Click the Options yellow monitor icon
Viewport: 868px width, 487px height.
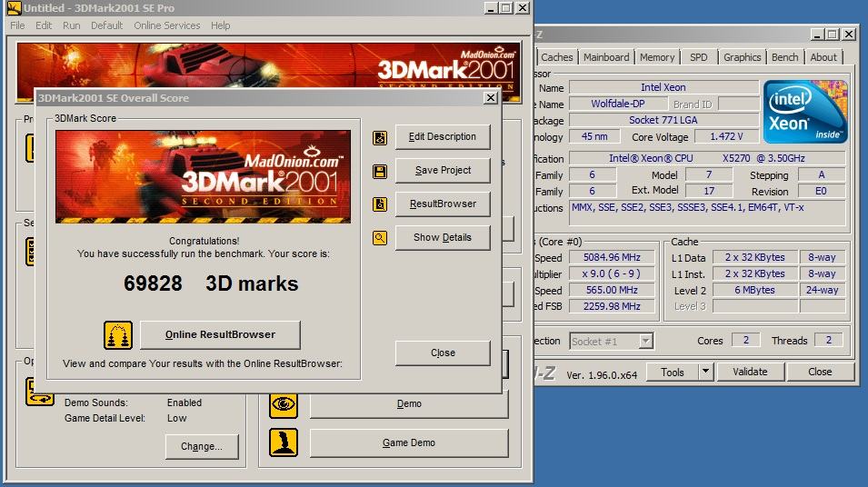coord(39,392)
